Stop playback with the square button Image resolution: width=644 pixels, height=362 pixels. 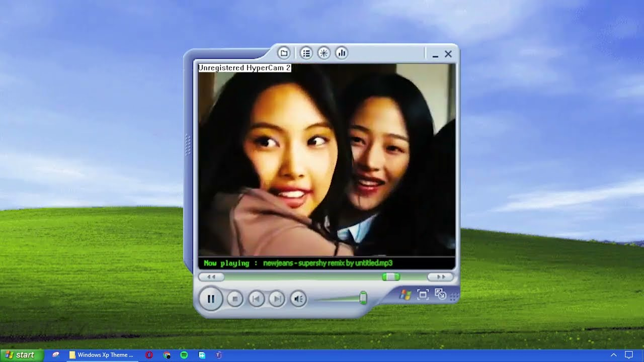(234, 299)
